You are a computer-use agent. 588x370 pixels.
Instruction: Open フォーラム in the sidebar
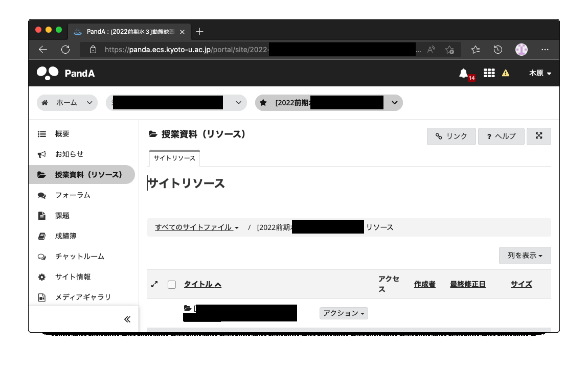(x=73, y=195)
